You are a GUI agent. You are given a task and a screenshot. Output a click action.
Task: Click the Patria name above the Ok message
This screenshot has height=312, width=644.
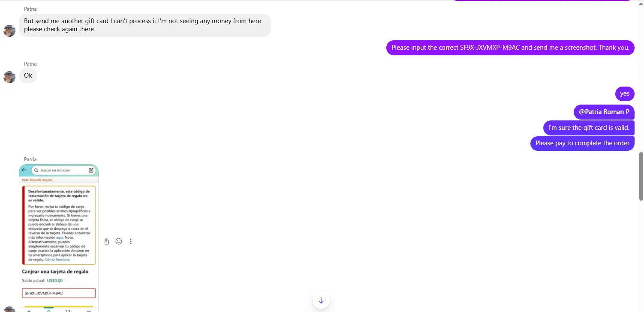pyautogui.click(x=30, y=64)
